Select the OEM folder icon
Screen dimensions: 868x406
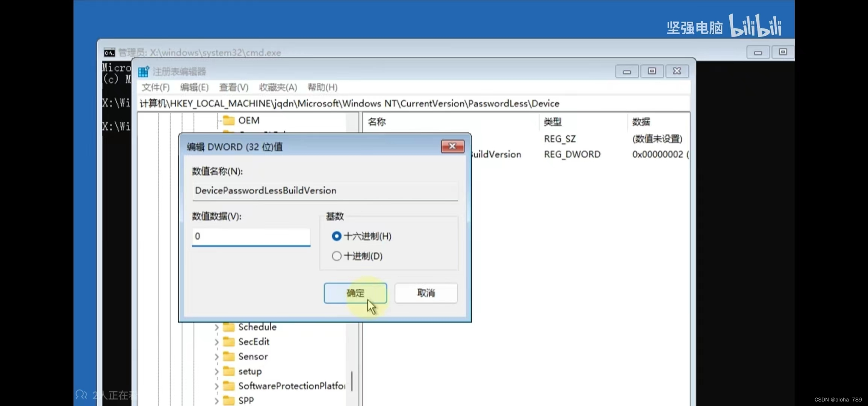click(x=228, y=120)
